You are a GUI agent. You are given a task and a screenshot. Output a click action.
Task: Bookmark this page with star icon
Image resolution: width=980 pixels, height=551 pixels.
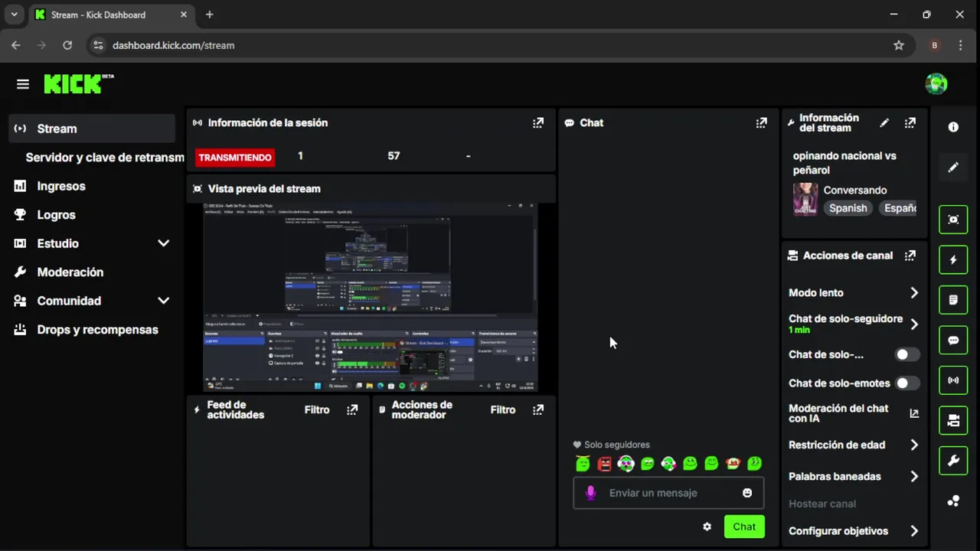tap(899, 45)
